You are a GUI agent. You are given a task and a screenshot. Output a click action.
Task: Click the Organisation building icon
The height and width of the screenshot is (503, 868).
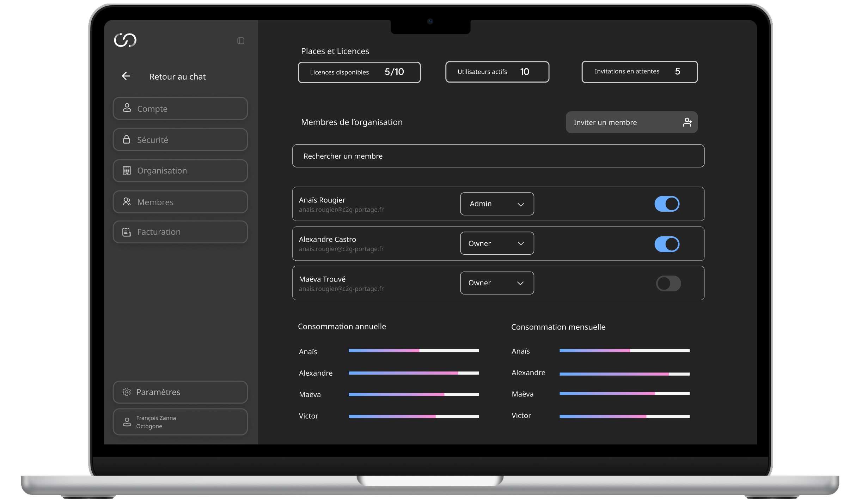tap(127, 171)
